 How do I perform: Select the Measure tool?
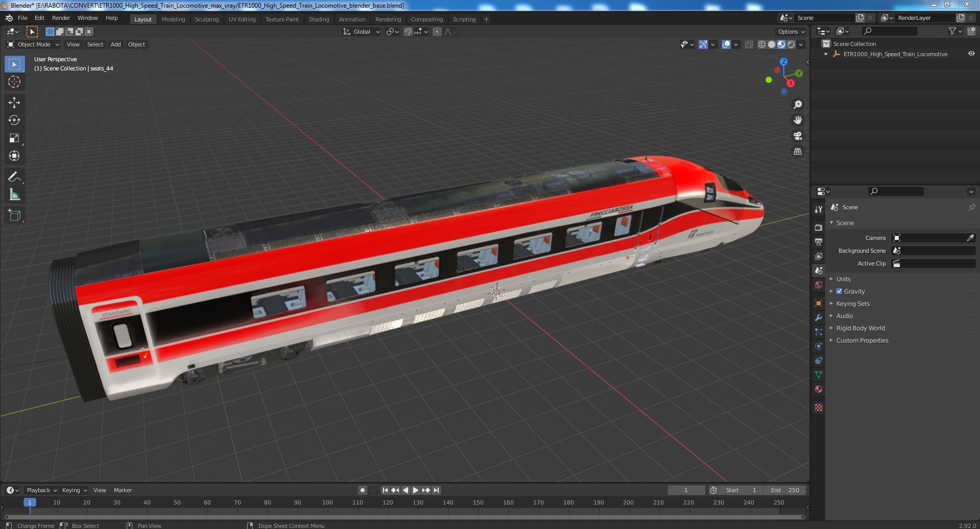point(14,195)
